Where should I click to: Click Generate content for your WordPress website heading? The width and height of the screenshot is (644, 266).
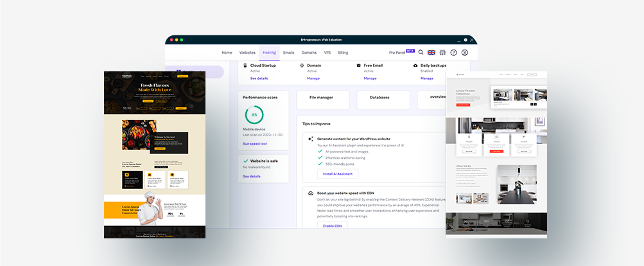pos(354,139)
